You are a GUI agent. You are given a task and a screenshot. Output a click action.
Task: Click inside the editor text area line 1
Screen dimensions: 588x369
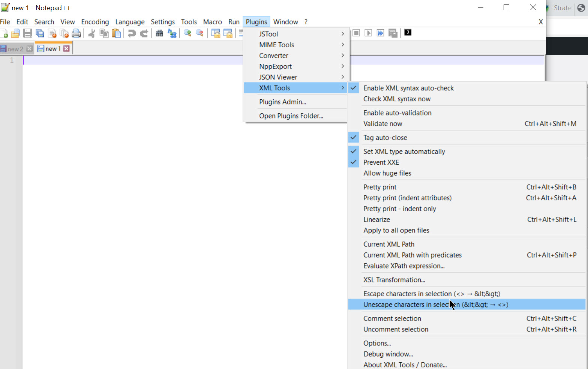pos(283,60)
